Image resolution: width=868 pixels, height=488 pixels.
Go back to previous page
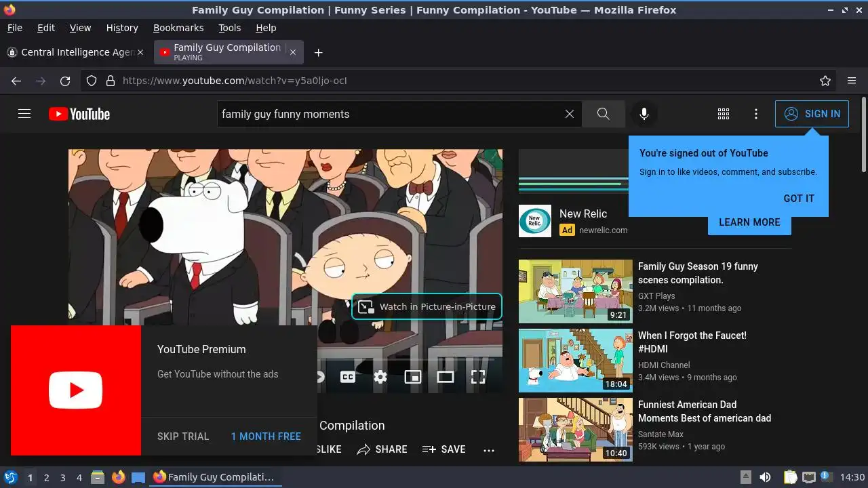point(16,81)
